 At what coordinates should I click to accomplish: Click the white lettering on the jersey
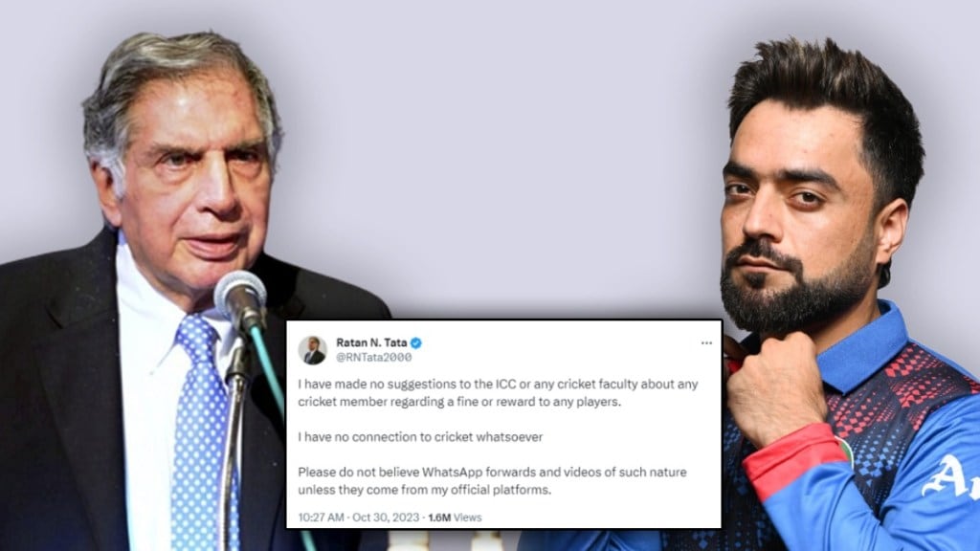click(950, 478)
